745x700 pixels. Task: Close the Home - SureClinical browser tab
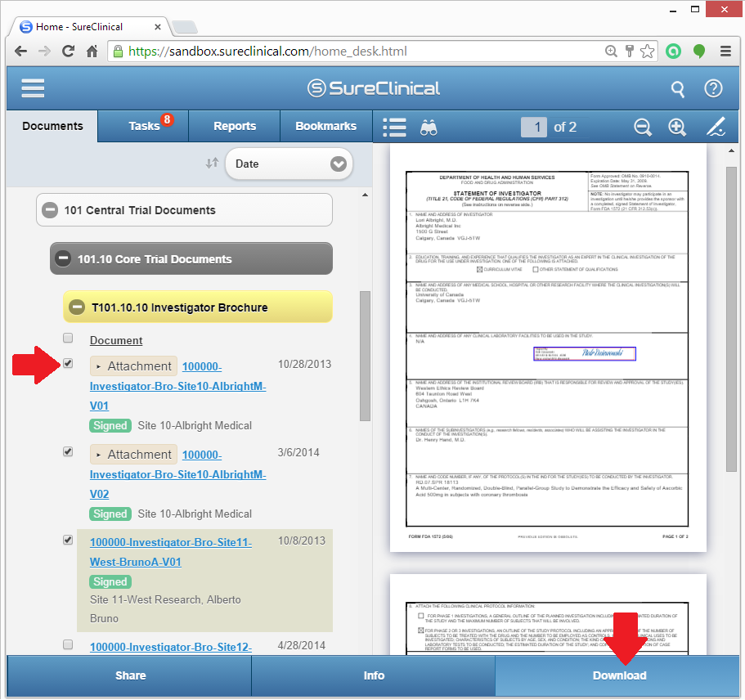click(x=158, y=27)
